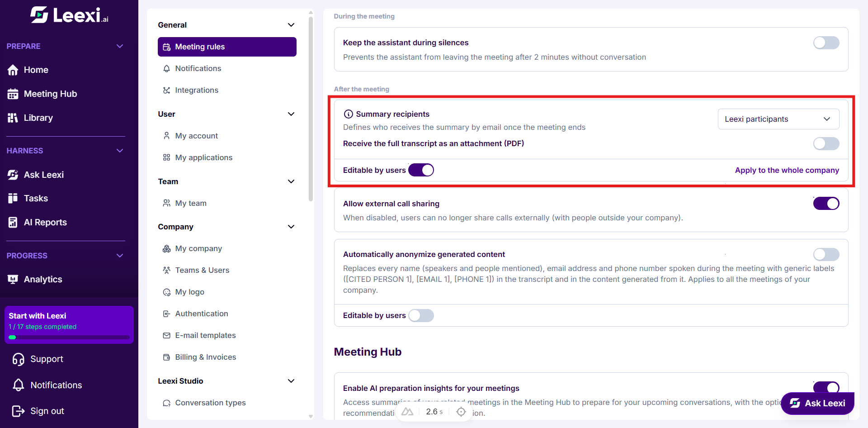Viewport: 868px width, 428px height.
Task: Click Sign out text
Action: [x=47, y=411]
